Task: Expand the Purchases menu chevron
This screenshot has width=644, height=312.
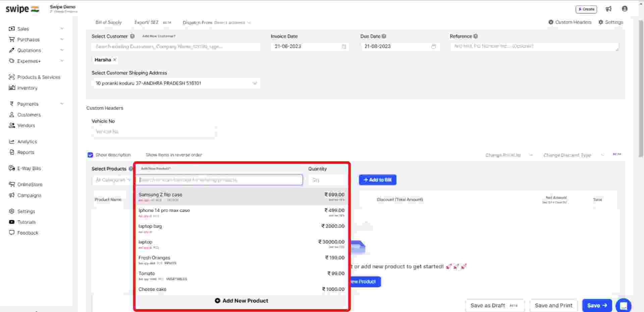Action: click(62, 40)
